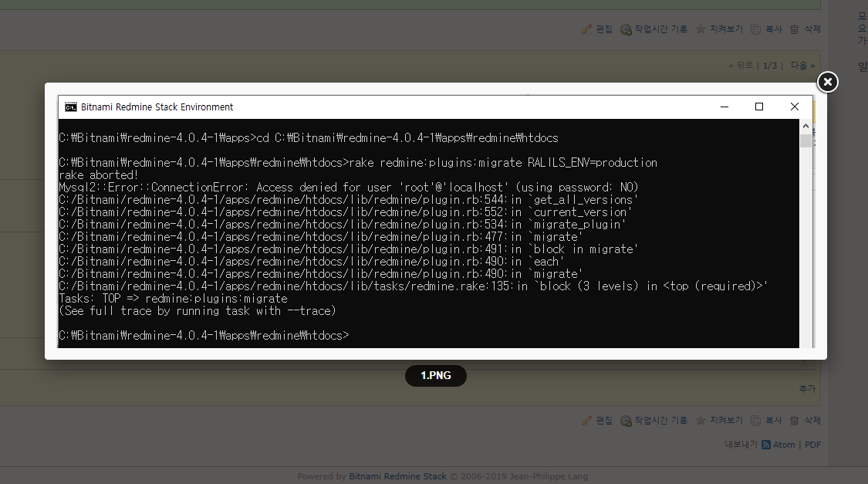Click the 'rake aborted!' line
868x484 pixels.
99,175
